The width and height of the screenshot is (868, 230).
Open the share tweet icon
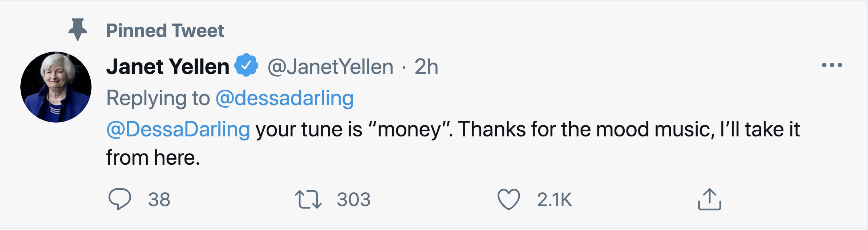coord(709,199)
